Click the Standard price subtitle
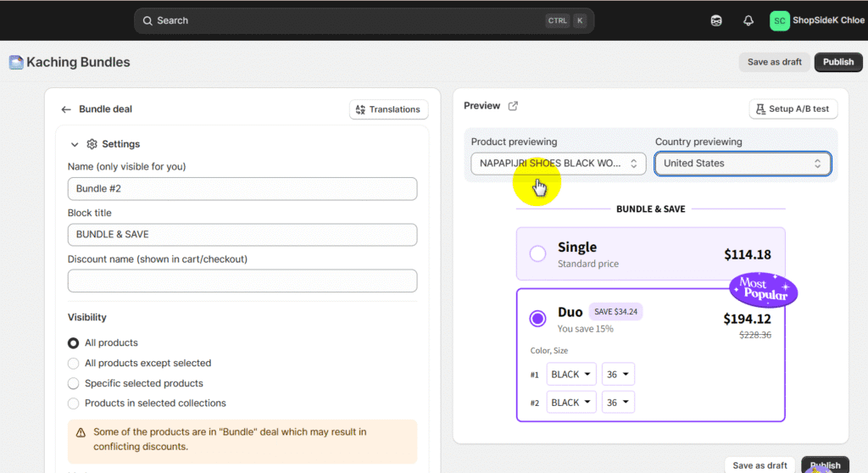Viewport: 868px width, 473px height. [x=588, y=264]
